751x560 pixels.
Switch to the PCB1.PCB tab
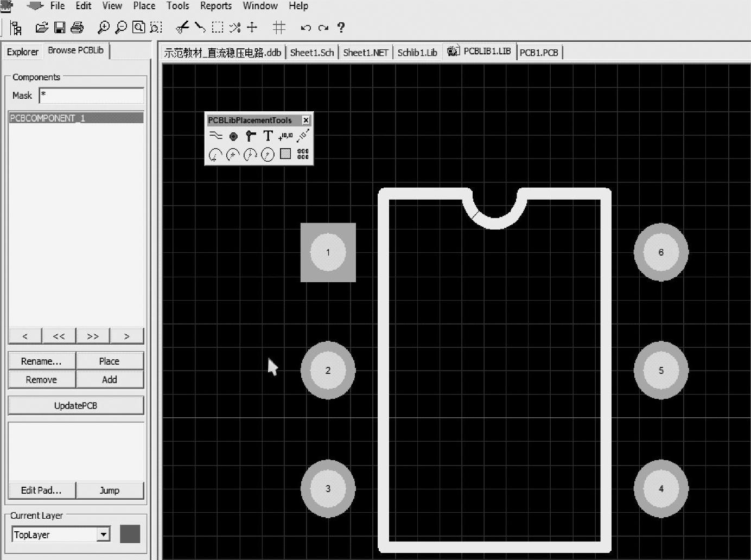click(x=538, y=53)
